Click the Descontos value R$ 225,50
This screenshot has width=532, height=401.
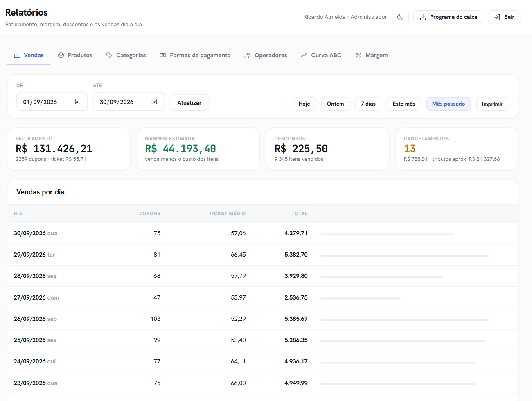click(x=301, y=149)
